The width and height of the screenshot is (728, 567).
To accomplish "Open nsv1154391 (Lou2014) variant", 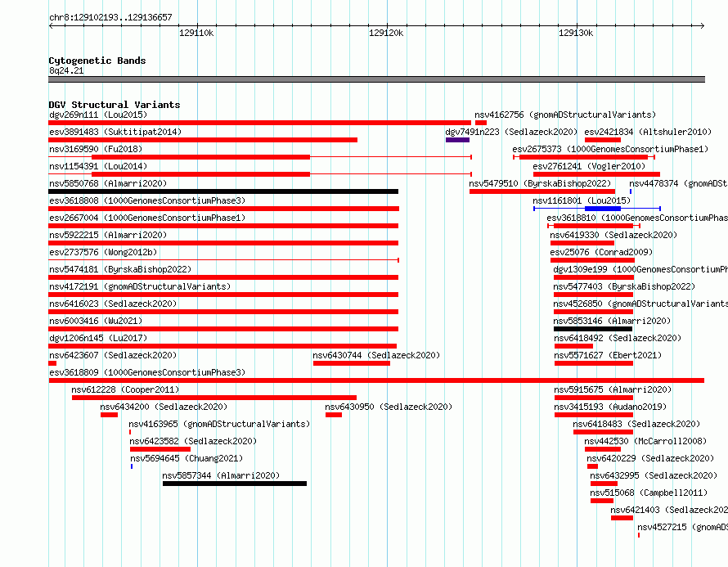I will tap(98, 166).
